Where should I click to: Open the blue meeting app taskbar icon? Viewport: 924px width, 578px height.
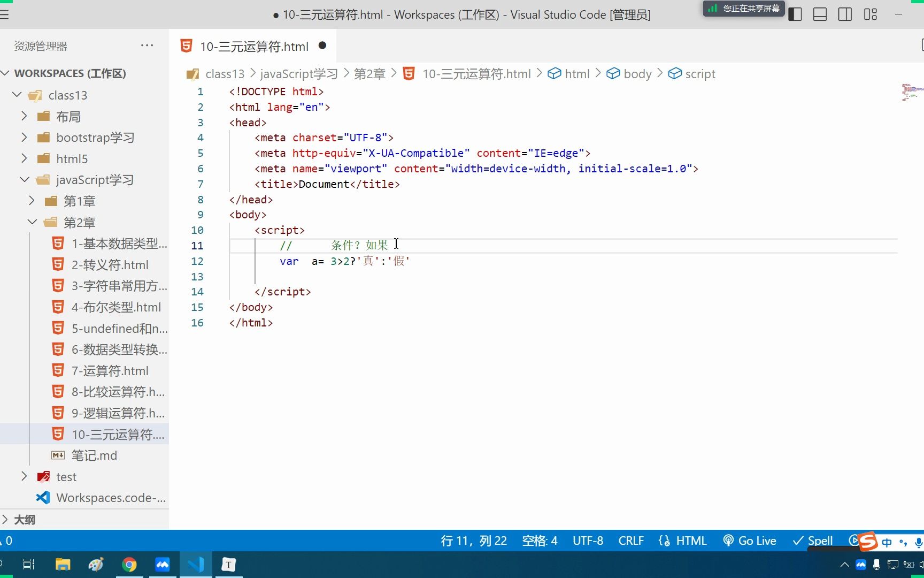pyautogui.click(x=162, y=564)
